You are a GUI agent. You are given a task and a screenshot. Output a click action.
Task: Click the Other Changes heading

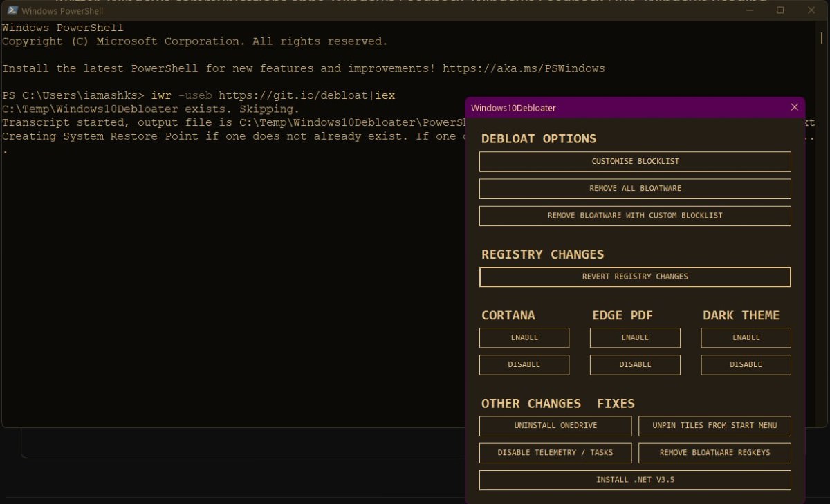pyautogui.click(x=531, y=404)
